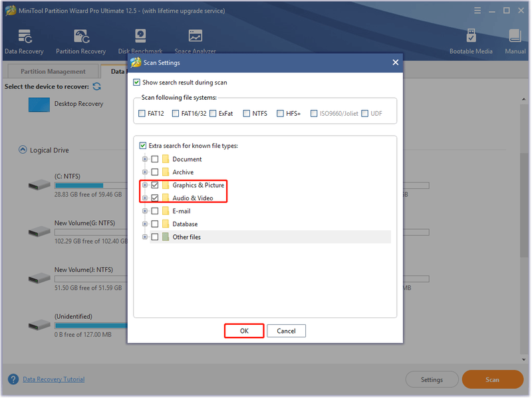Click the help question mark icon
This screenshot has width=532, height=398.
(13, 379)
